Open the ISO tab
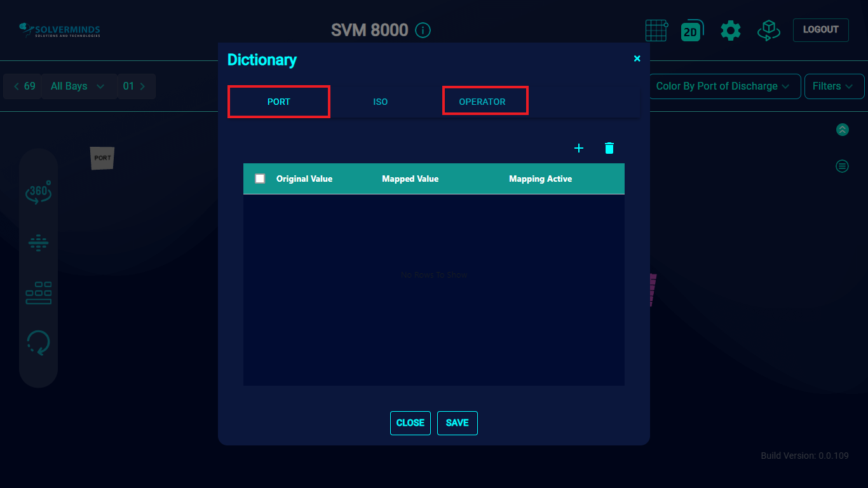The width and height of the screenshot is (868, 488). point(381,102)
